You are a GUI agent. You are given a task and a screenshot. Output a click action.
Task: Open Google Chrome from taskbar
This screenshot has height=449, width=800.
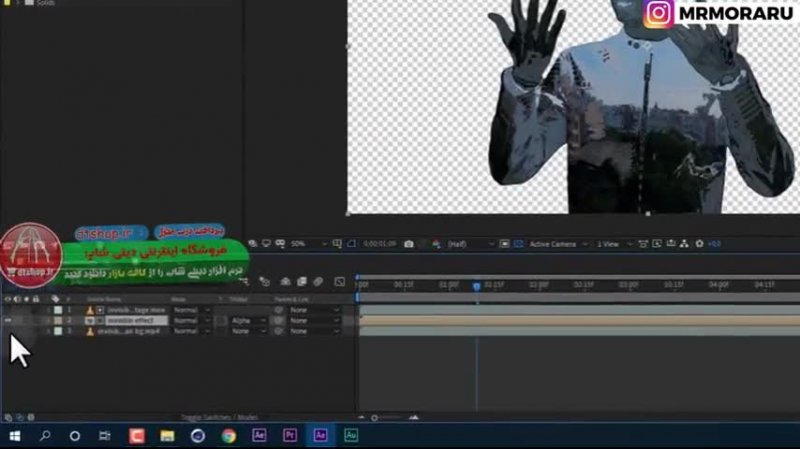pos(229,436)
